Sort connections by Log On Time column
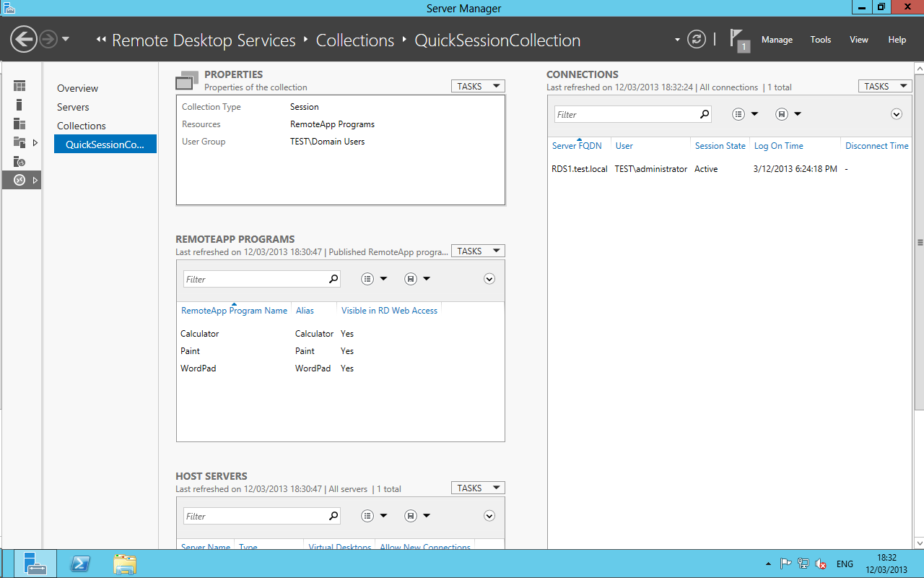This screenshot has width=924, height=578. point(778,145)
